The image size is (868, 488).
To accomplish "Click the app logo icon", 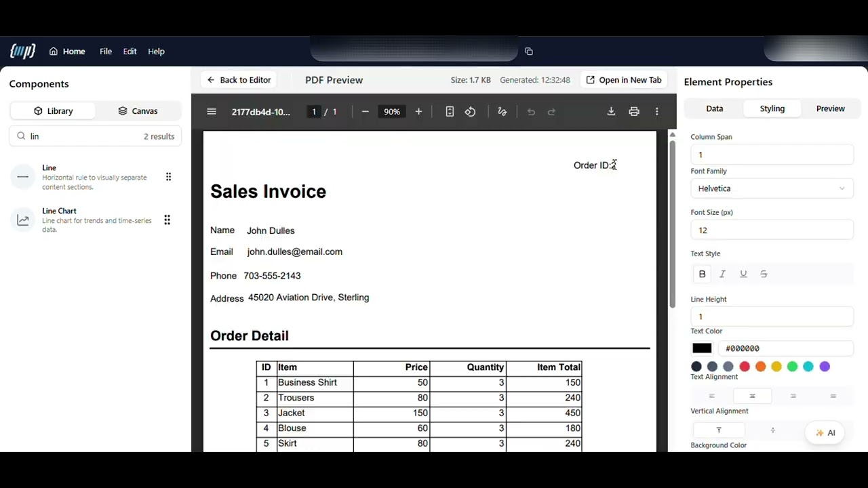I will tap(22, 51).
